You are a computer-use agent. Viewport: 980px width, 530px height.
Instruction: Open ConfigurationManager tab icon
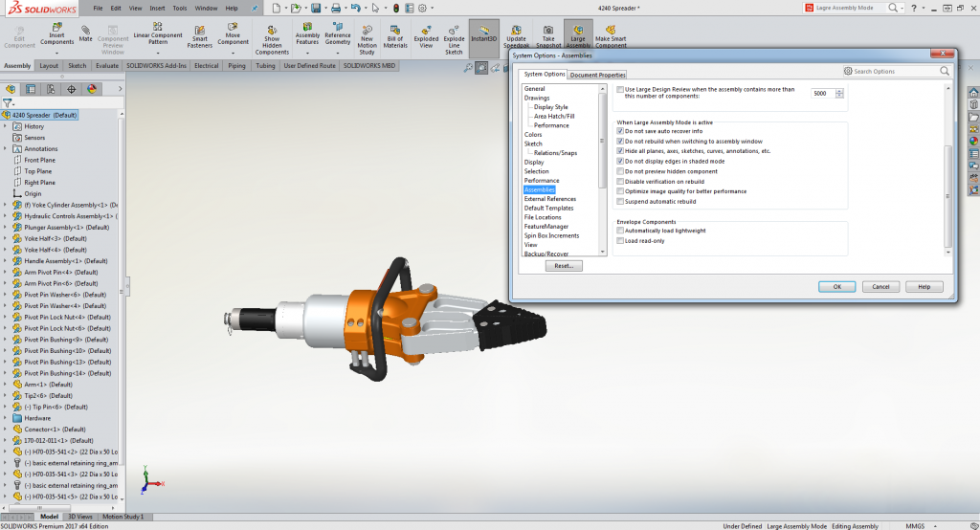pyautogui.click(x=51, y=89)
